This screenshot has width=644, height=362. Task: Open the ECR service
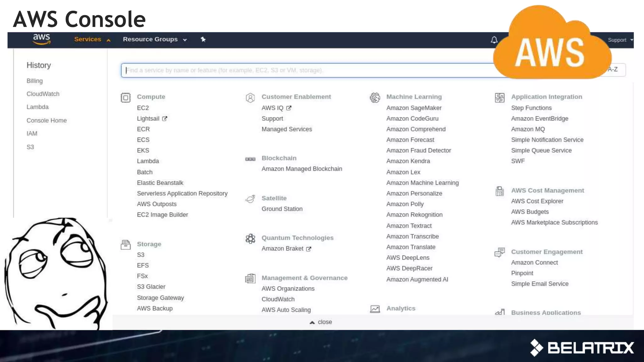[143, 129]
